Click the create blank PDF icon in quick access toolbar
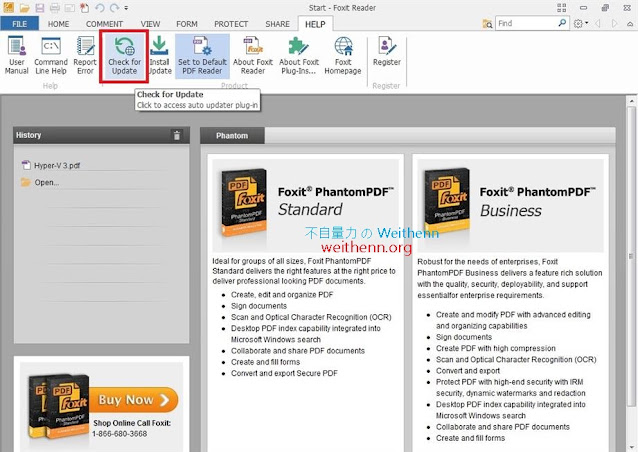The width and height of the screenshot is (638, 452). [85, 8]
